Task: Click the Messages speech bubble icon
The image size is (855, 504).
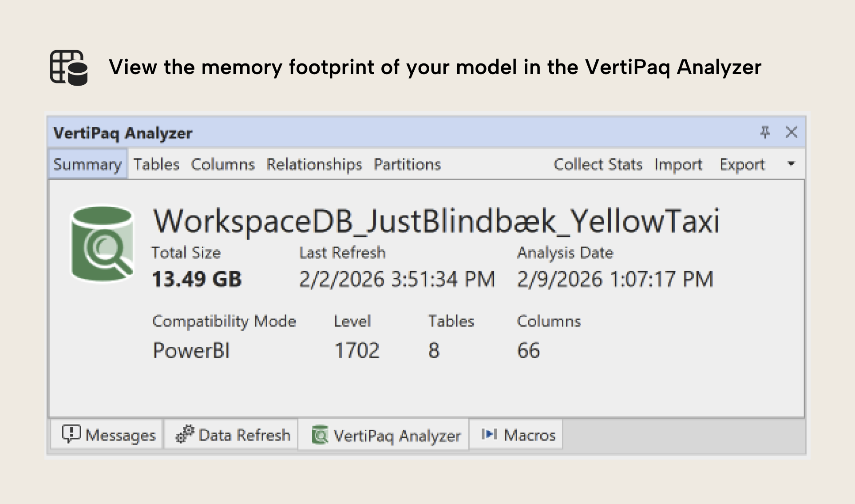Action: point(71,434)
